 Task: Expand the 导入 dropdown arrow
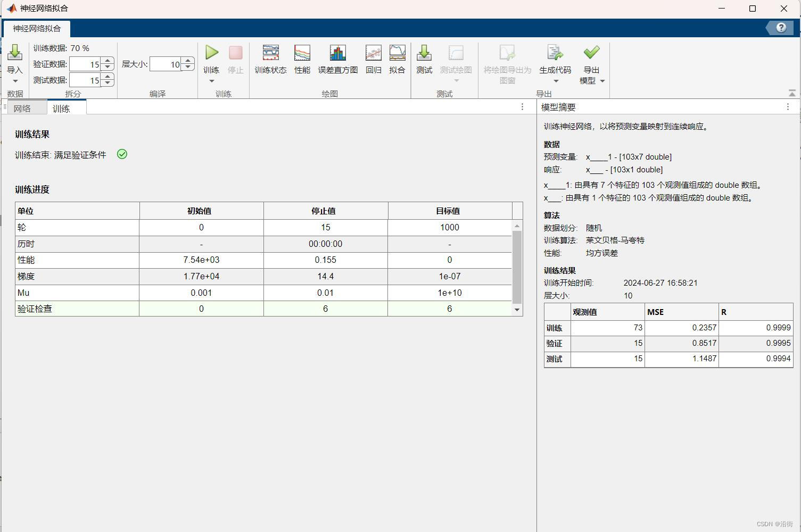click(x=15, y=80)
